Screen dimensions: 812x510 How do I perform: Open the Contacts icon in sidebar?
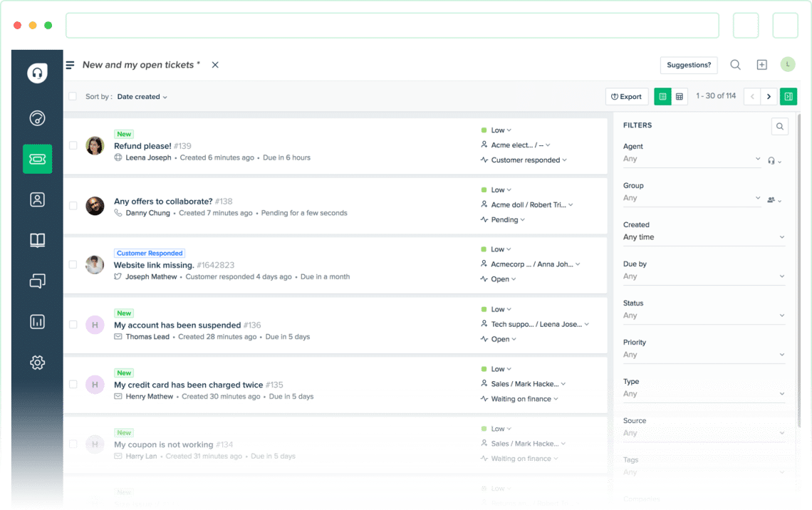[37, 200]
